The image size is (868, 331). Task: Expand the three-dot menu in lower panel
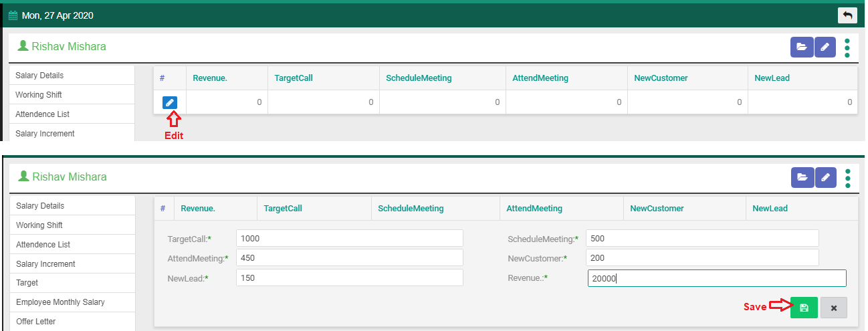pyautogui.click(x=848, y=178)
